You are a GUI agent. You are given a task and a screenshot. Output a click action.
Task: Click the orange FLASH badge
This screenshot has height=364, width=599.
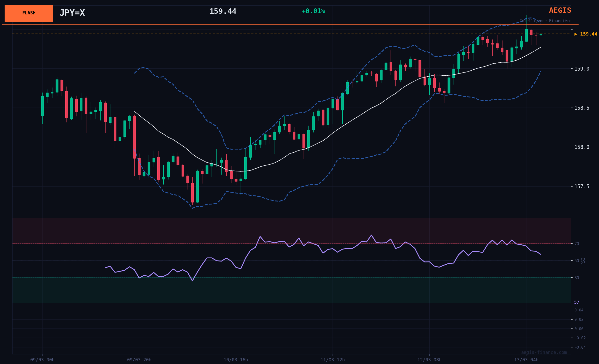(29, 13)
